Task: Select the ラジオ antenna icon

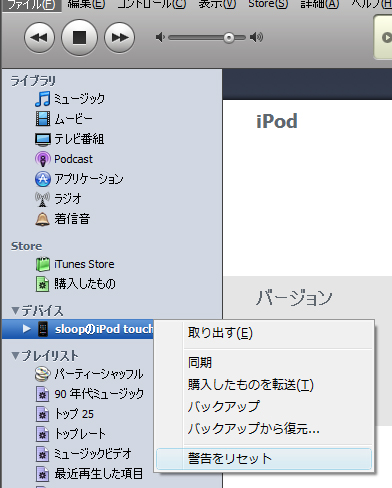Action: (43, 199)
